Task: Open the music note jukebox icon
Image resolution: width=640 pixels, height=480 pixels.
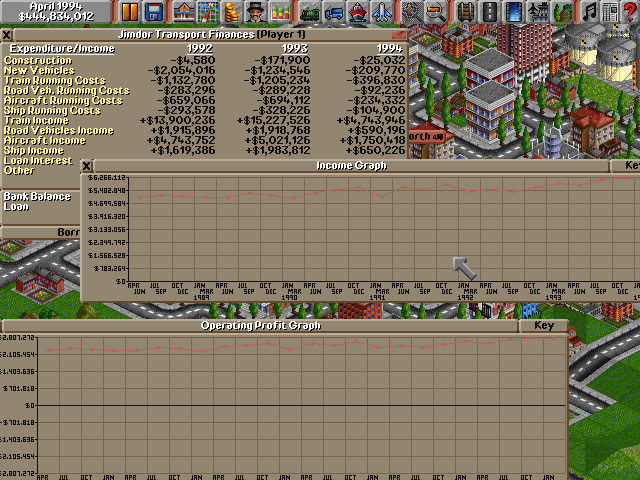Action: 589,12
